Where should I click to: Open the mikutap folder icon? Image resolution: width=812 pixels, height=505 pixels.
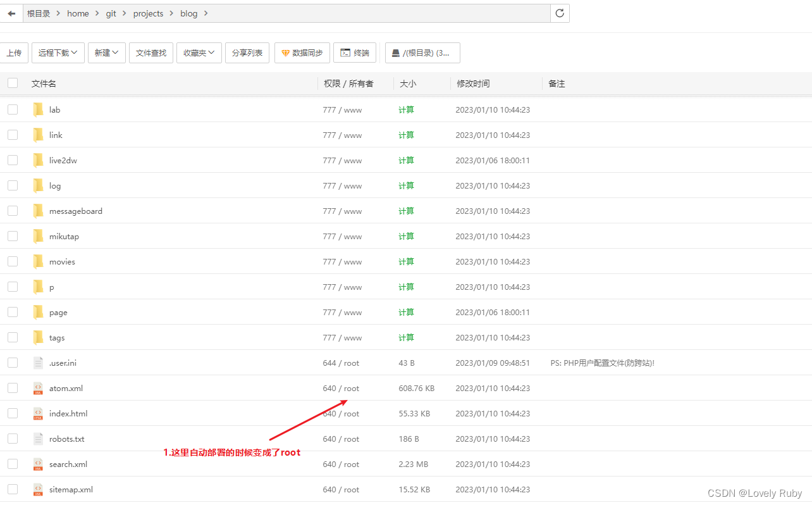38,236
